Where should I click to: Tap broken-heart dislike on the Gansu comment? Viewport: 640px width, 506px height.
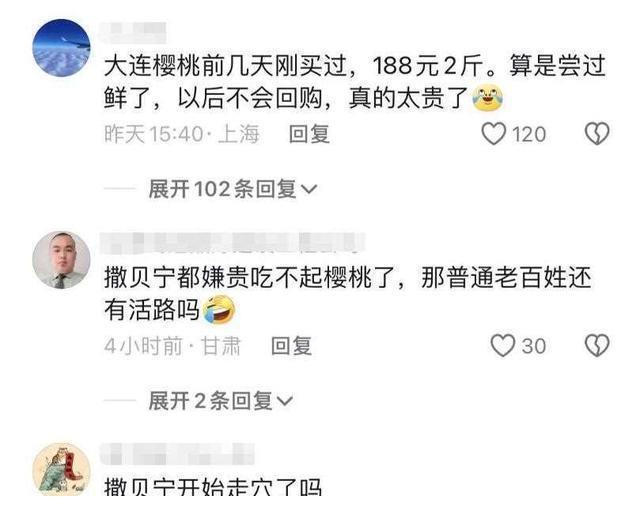click(x=597, y=346)
